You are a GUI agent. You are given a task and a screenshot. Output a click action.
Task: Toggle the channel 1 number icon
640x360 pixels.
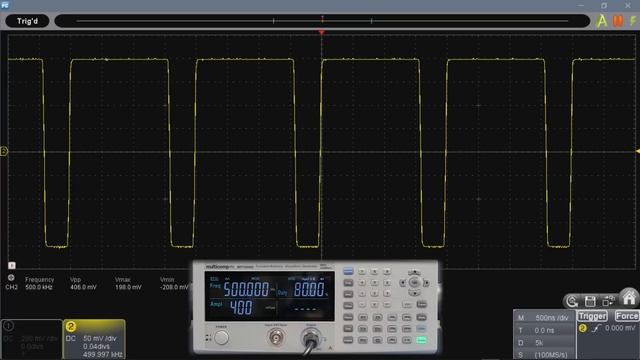click(8, 326)
